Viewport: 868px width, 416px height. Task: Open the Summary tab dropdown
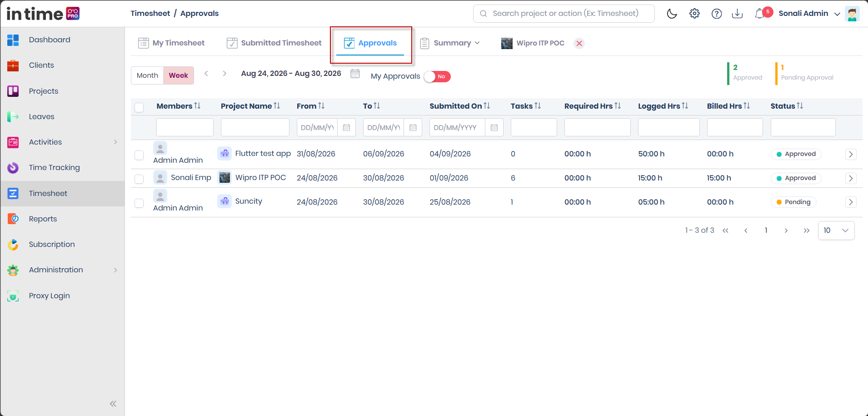[x=450, y=43]
